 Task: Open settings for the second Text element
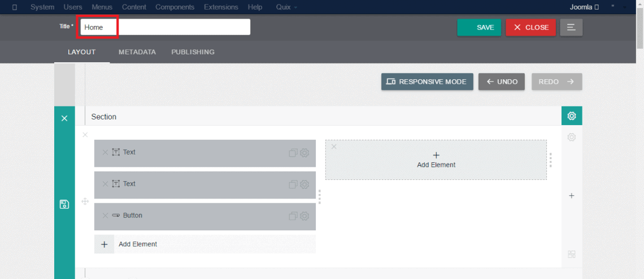(304, 184)
